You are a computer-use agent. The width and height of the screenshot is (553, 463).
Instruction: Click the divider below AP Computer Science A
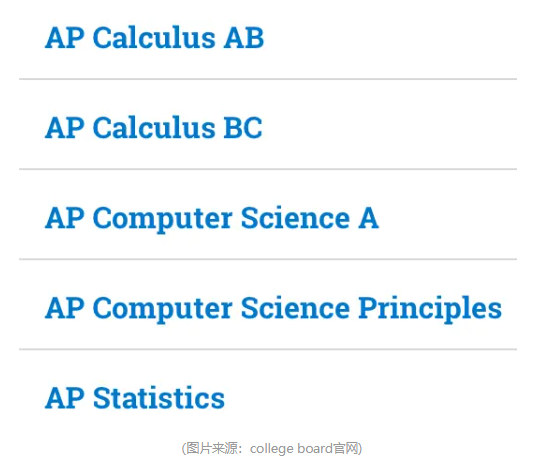click(268, 259)
